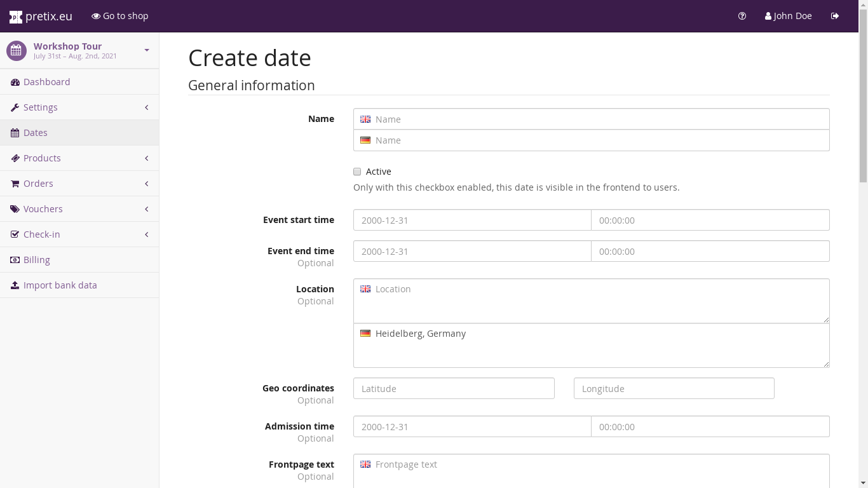Click the logout icon in top bar

(835, 16)
